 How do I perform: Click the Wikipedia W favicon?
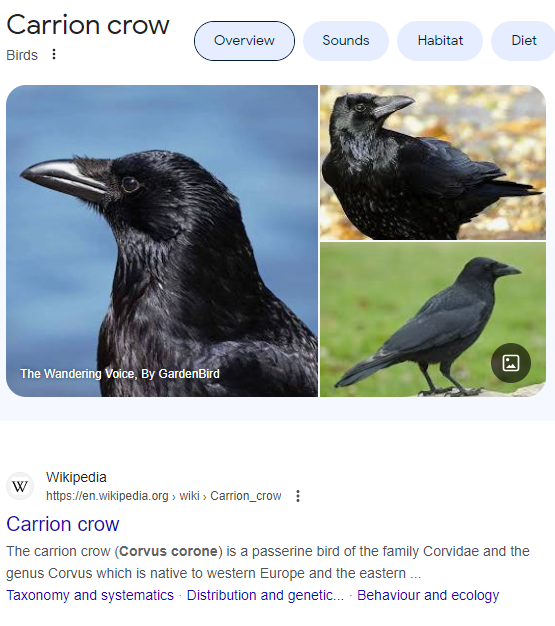(20, 486)
